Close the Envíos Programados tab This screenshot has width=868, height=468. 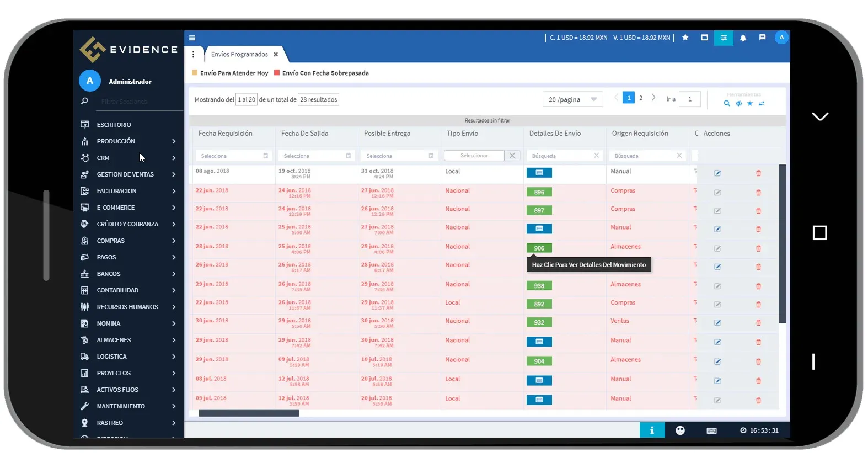tap(276, 54)
